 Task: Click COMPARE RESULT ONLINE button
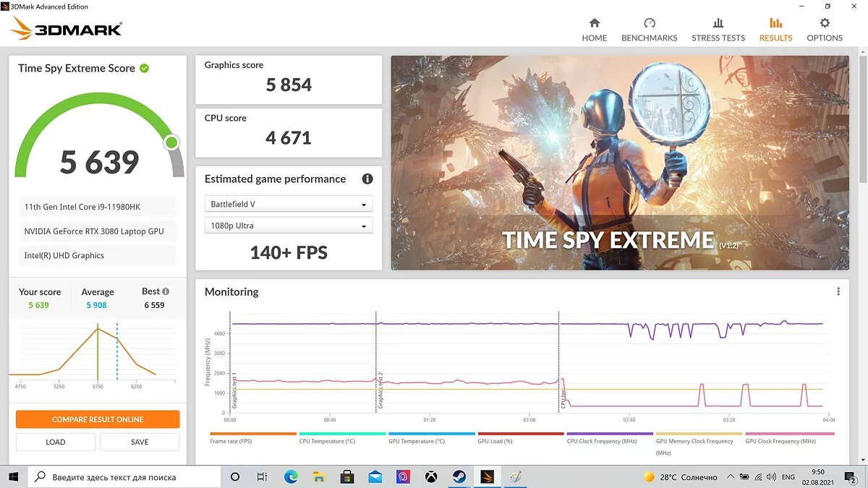[98, 419]
